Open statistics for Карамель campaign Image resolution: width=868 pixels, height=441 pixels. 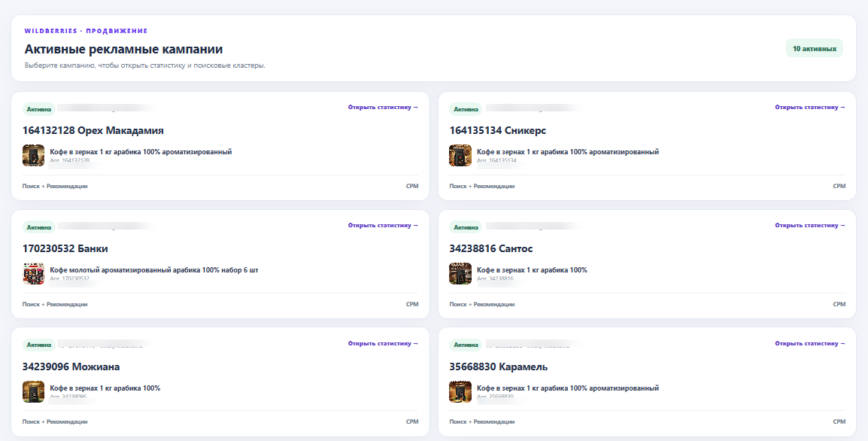point(810,343)
